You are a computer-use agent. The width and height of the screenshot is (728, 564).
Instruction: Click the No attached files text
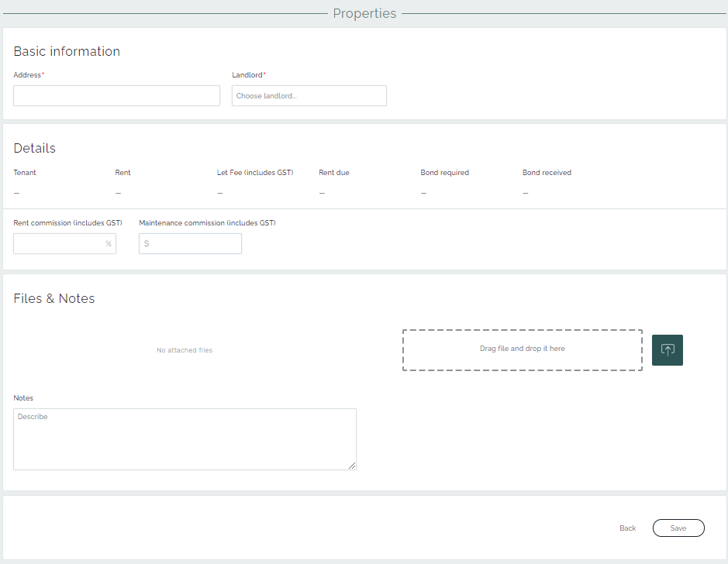point(185,351)
